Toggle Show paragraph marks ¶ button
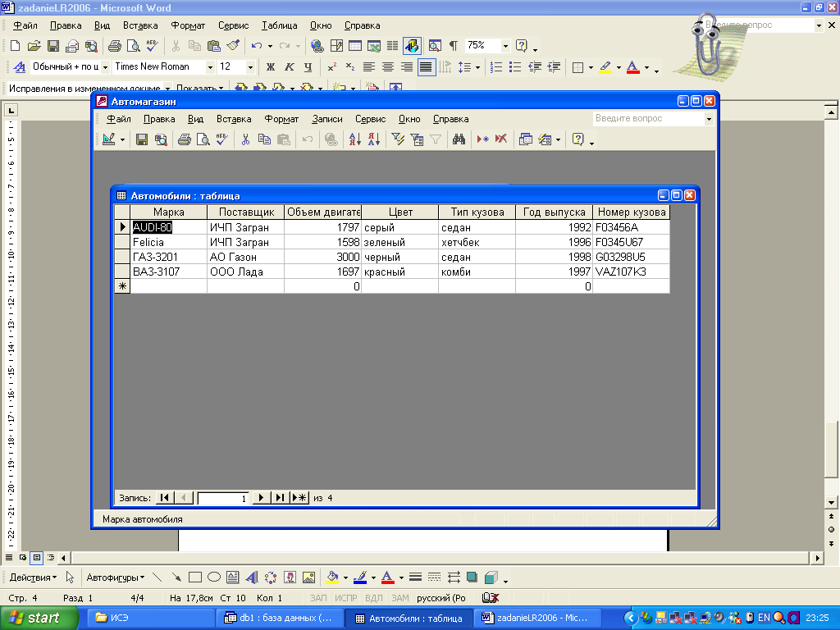840x630 pixels. click(454, 46)
